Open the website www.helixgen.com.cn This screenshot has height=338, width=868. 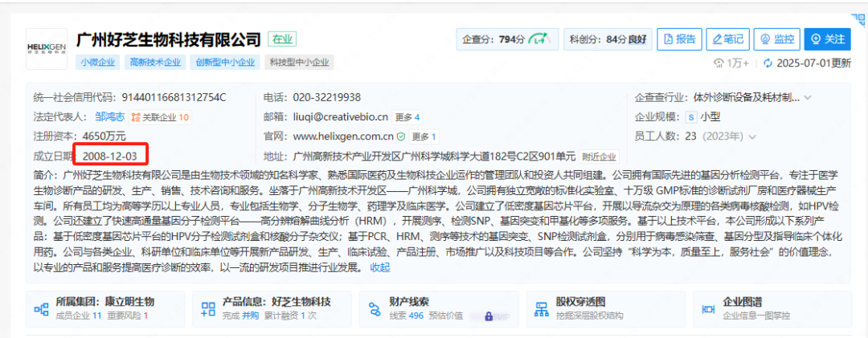tap(343, 136)
